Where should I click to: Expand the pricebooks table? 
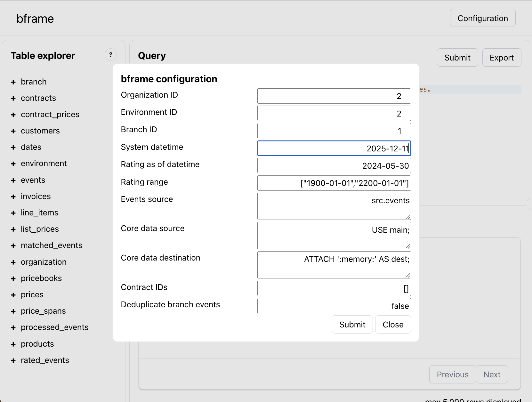(x=13, y=279)
